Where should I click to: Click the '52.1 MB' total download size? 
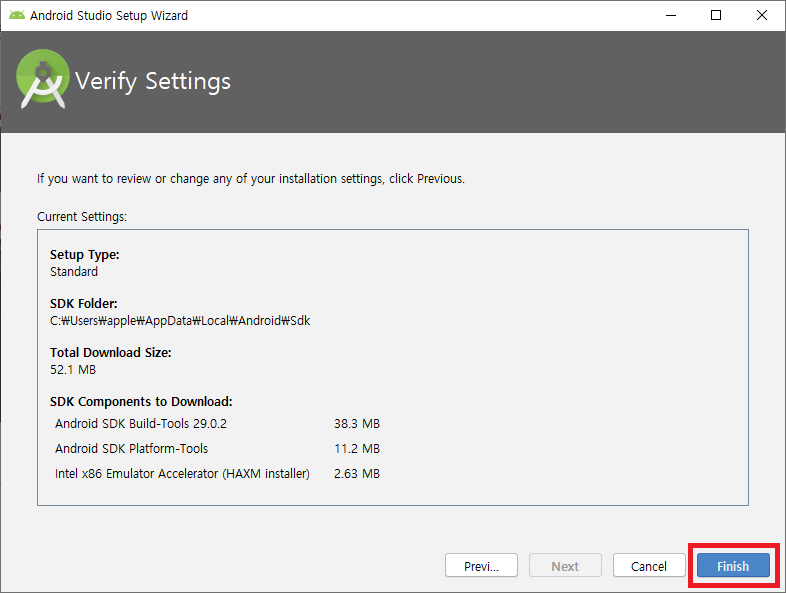click(73, 370)
